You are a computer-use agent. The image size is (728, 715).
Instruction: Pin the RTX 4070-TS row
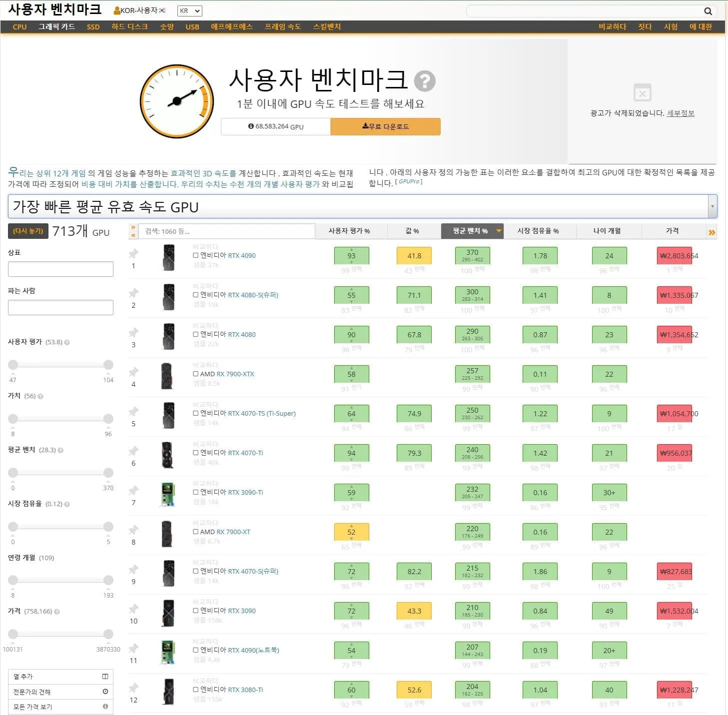pos(133,411)
